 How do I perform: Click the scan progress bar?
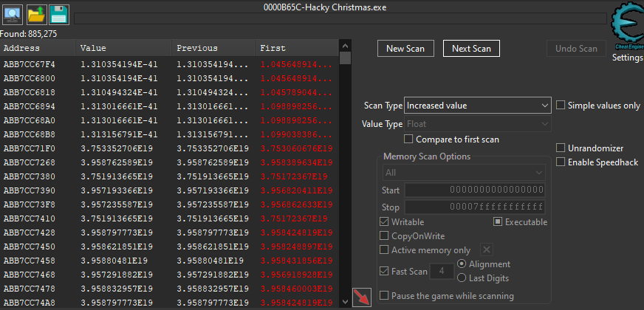coord(340,18)
